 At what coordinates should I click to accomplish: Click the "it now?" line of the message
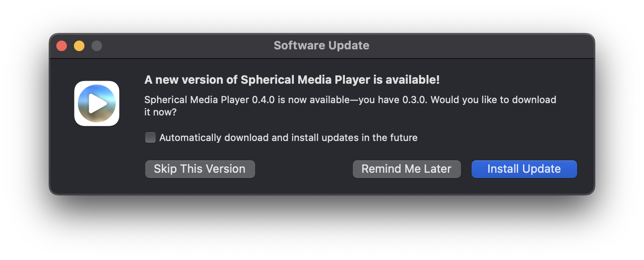161,112
